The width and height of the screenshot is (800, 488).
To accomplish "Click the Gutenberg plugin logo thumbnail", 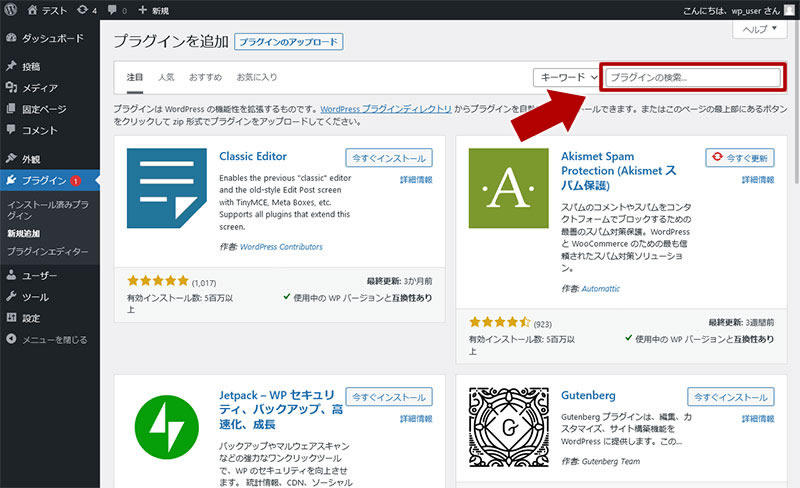I will pos(509,427).
